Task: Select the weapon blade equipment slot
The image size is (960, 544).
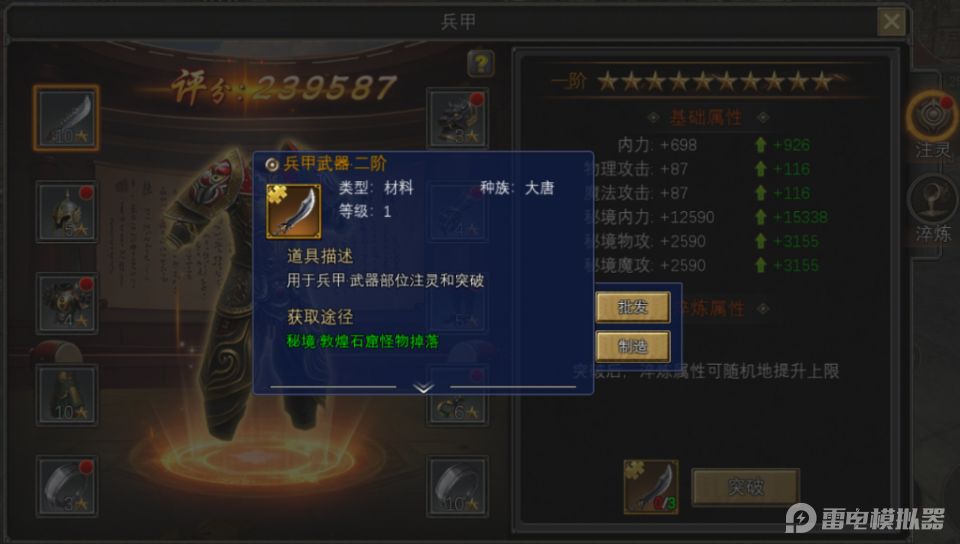Action: [66, 118]
